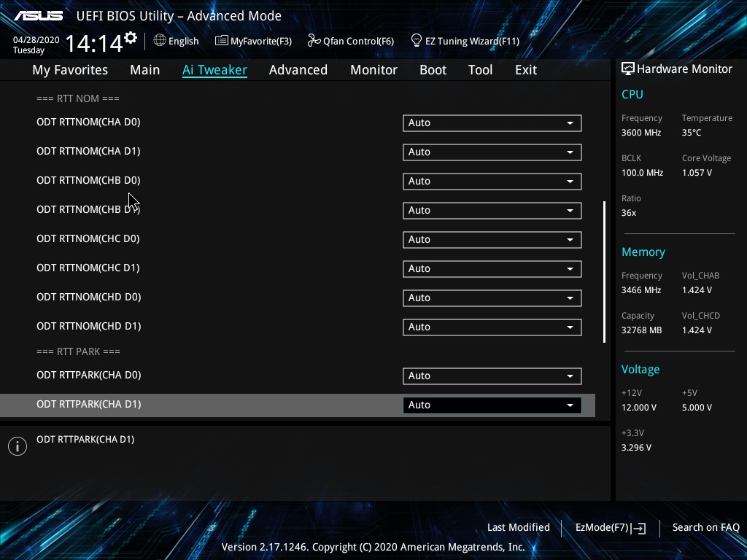Image resolution: width=747 pixels, height=560 pixels.
Task: Click the Ratio value 36x
Action: 629,214
